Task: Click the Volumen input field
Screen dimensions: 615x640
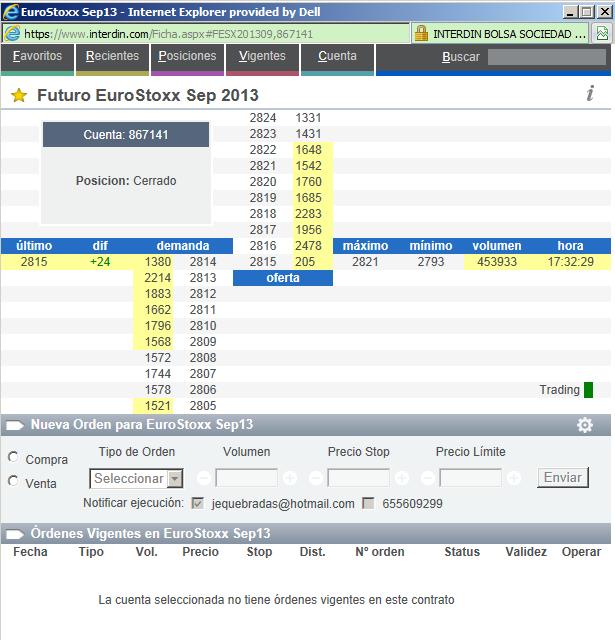Action: [246, 478]
